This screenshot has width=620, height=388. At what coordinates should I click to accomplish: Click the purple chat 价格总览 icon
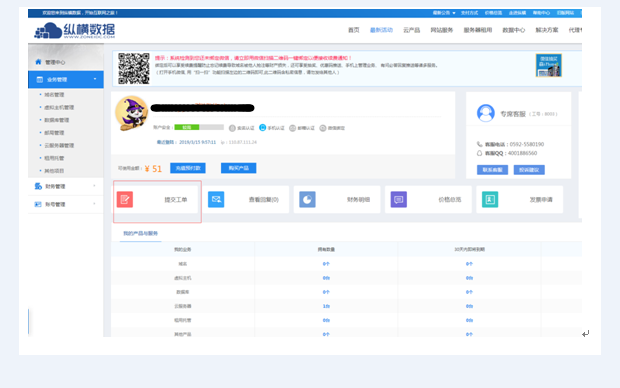click(399, 199)
